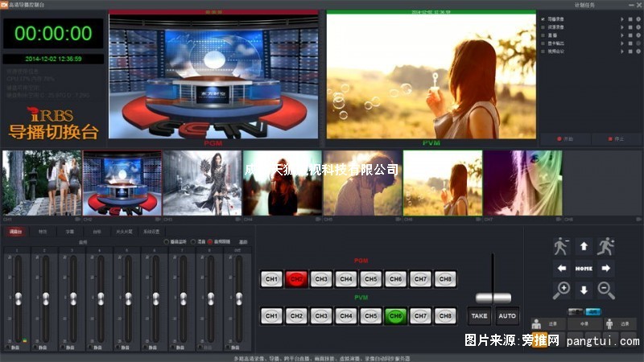Screen dimensions: 644x362
Task: Select the red-lit audio follow radio button
Action: click(210, 242)
